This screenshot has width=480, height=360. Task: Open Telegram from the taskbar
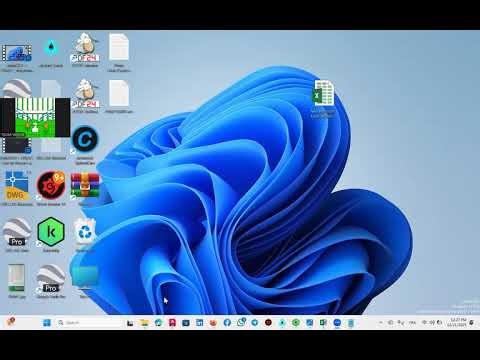(255, 323)
